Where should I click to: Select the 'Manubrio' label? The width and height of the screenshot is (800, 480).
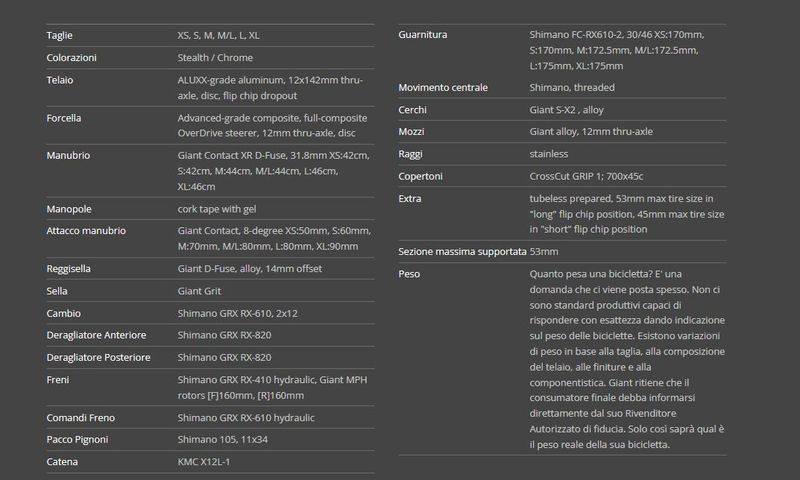click(x=68, y=156)
